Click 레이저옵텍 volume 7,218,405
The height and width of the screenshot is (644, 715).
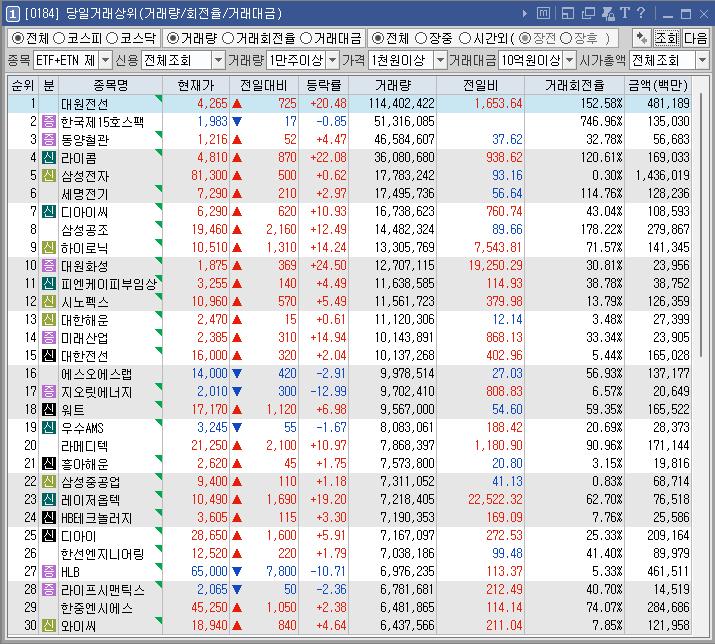click(x=407, y=500)
